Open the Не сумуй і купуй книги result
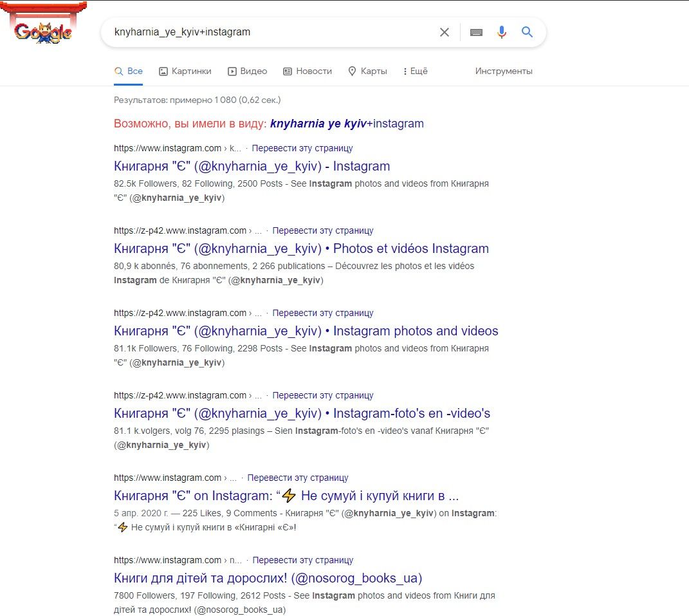Image resolution: width=689 pixels, height=616 pixels. (286, 496)
